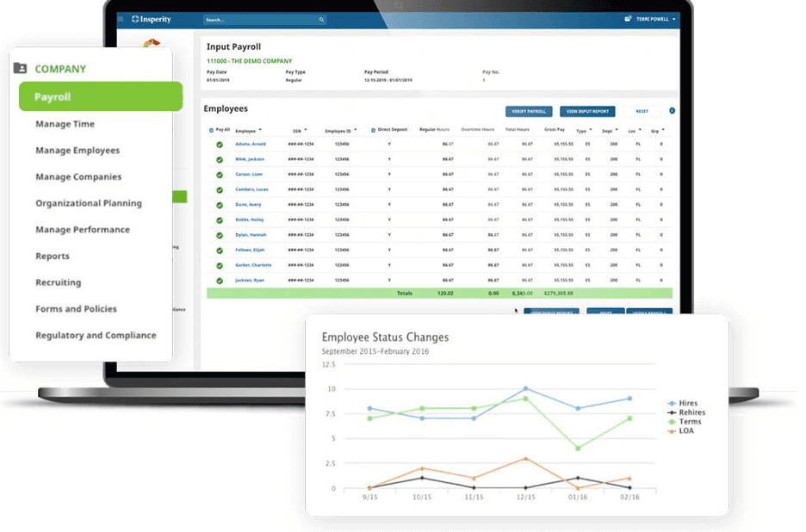Viewport: 806px width, 532px height.
Task: Expand the Dept column filter arrow
Action: (616, 130)
